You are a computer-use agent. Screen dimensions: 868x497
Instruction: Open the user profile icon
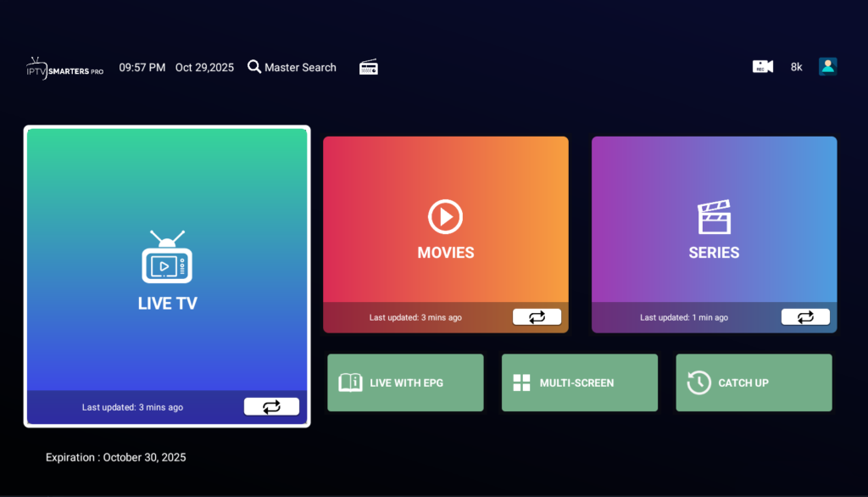(826, 66)
